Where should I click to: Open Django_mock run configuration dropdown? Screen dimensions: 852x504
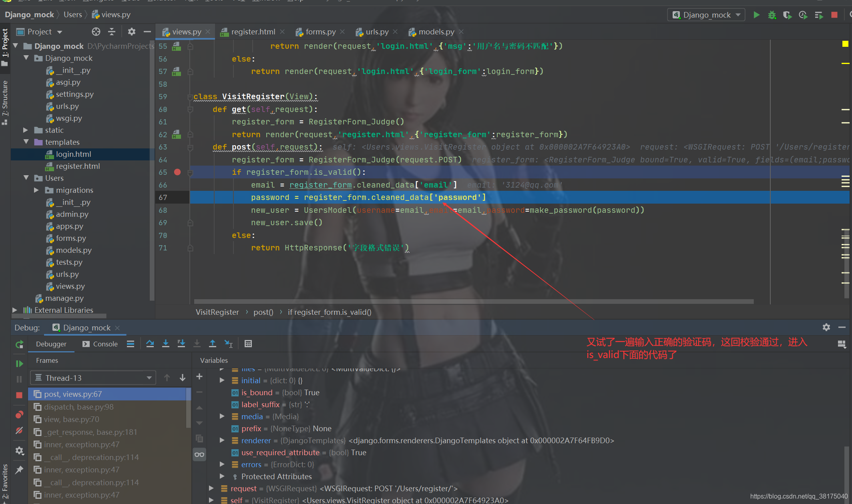point(706,15)
